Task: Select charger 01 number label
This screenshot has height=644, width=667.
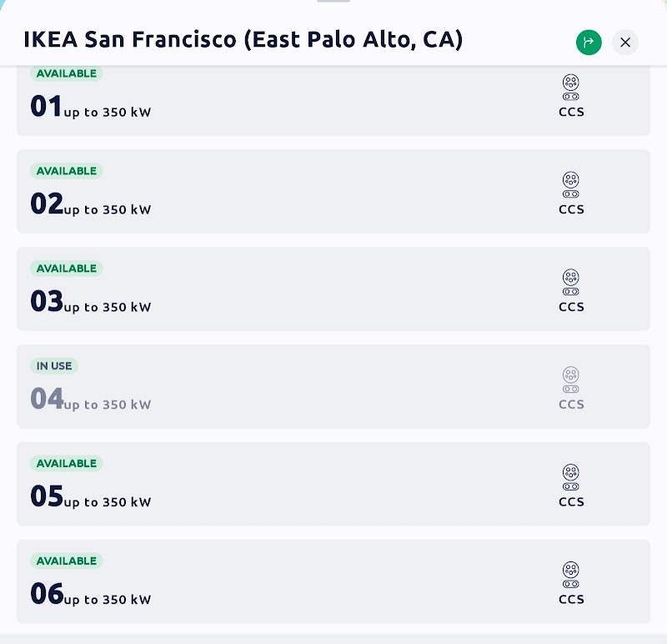Action: coord(46,106)
